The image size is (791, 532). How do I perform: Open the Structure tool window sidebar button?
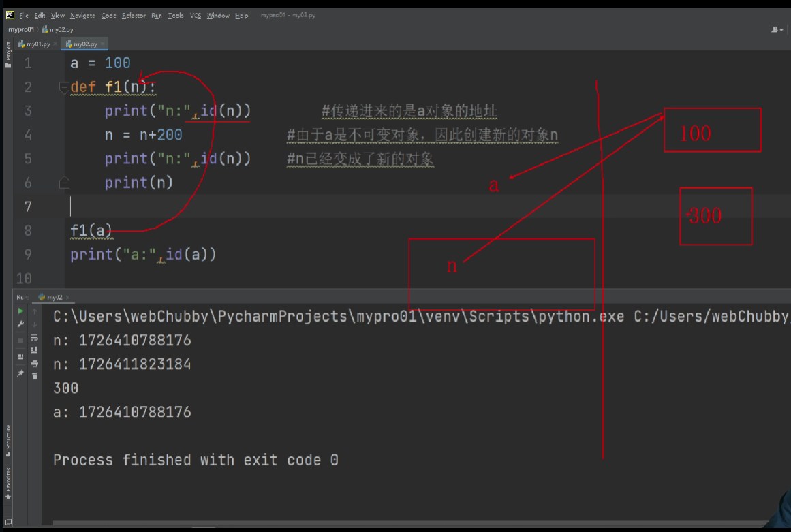[8, 441]
